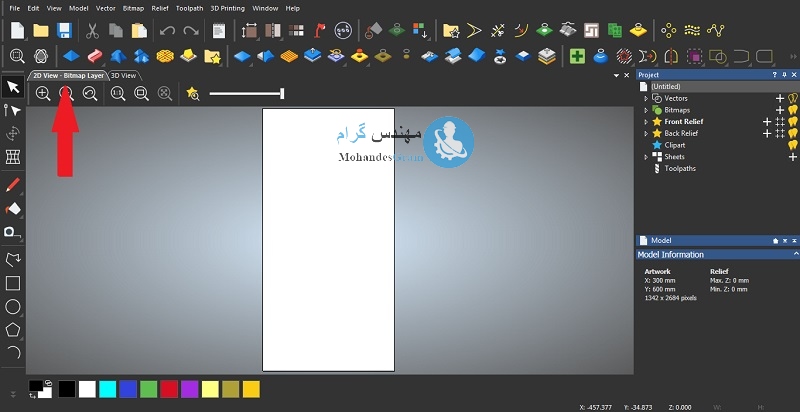This screenshot has height=412, width=800.
Task: Expand the Sheets tree node
Action: click(x=646, y=157)
